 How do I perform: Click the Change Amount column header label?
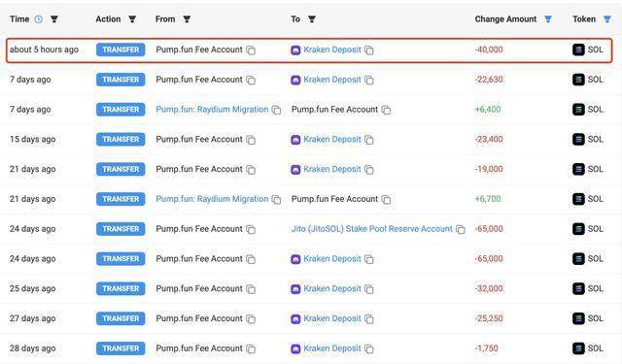click(x=505, y=19)
